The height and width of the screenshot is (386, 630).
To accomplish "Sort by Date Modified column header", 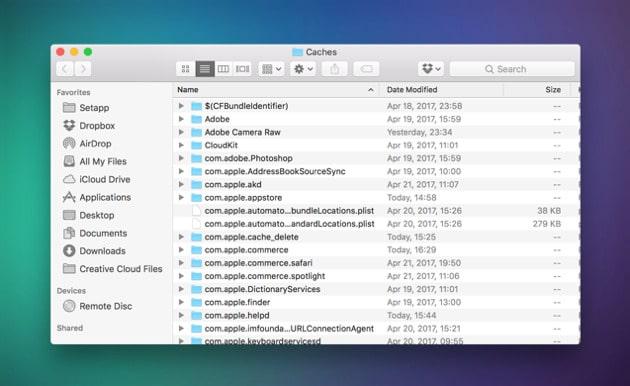I will tap(412, 90).
